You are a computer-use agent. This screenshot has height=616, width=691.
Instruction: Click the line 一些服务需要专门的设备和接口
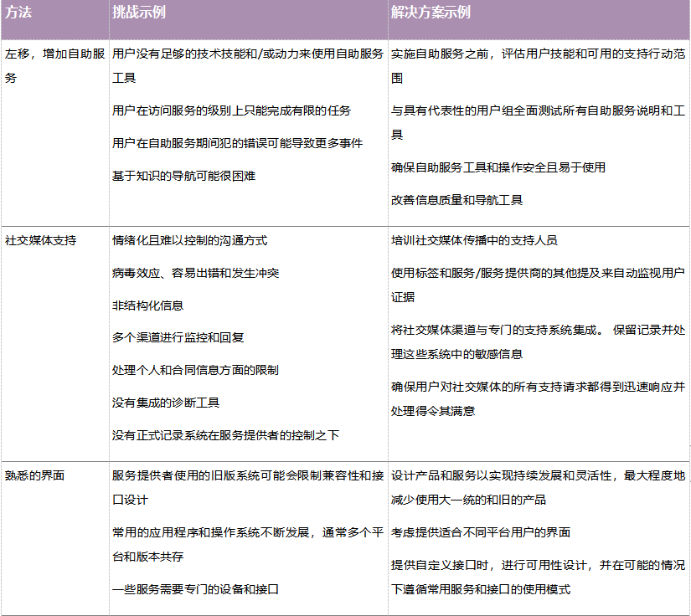click(x=195, y=588)
